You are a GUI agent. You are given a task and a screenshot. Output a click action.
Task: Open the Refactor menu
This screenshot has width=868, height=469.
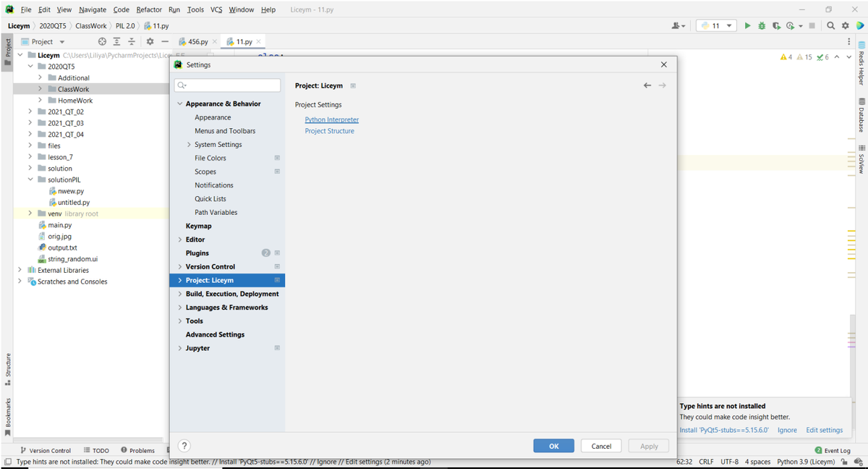149,9
